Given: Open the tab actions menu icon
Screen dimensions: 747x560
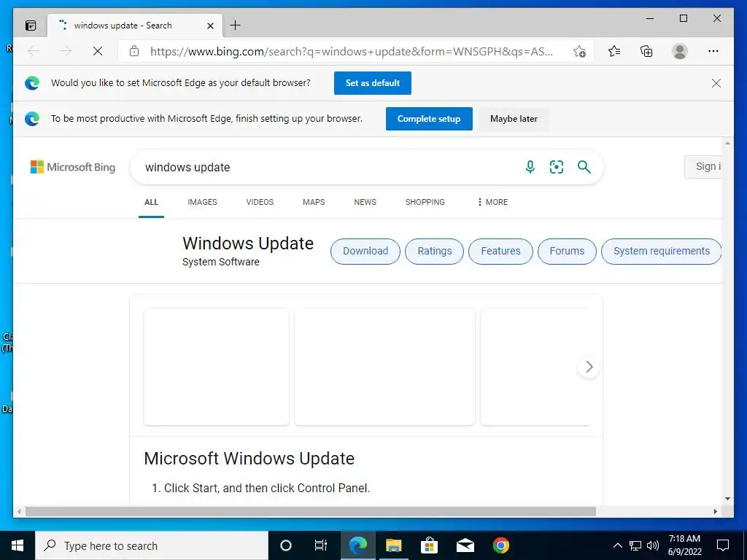Looking at the screenshot, I should 31,26.
